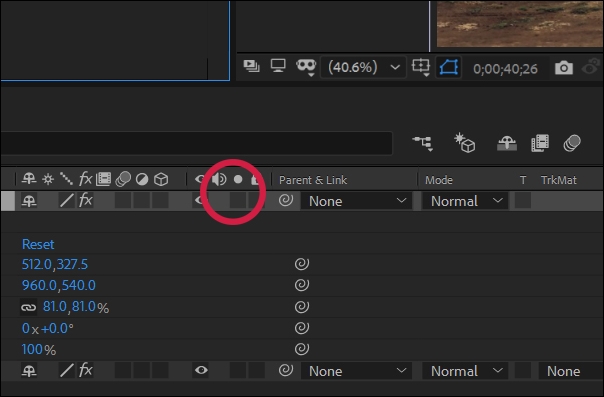
Task: Open top layer's Parent None dropdown
Action: pos(357,201)
